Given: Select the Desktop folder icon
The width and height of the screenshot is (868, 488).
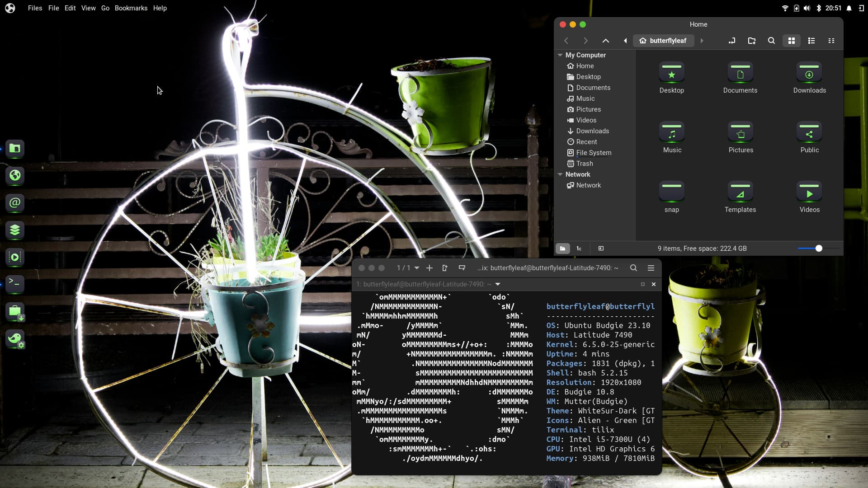Looking at the screenshot, I should (x=672, y=73).
